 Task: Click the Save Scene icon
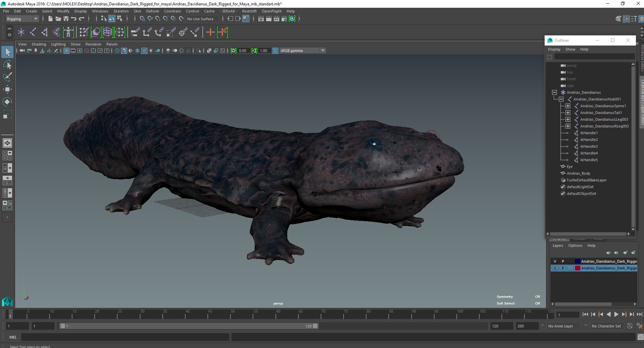coord(66,19)
